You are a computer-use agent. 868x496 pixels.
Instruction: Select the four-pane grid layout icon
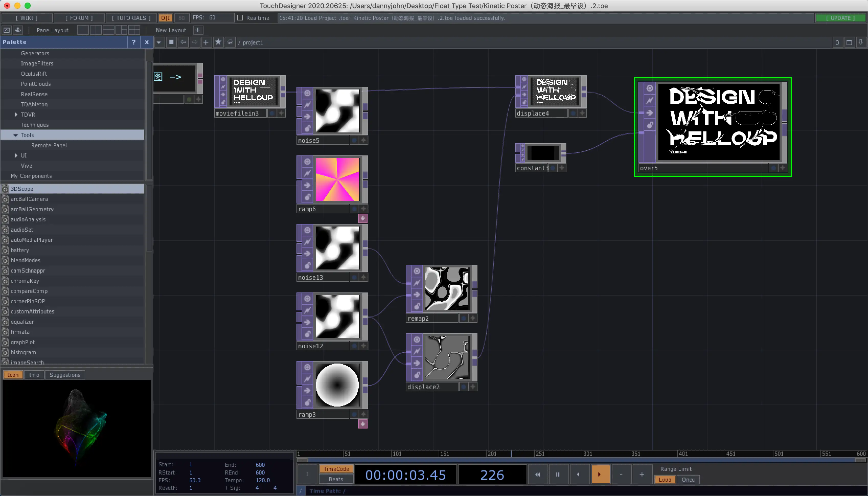point(134,30)
